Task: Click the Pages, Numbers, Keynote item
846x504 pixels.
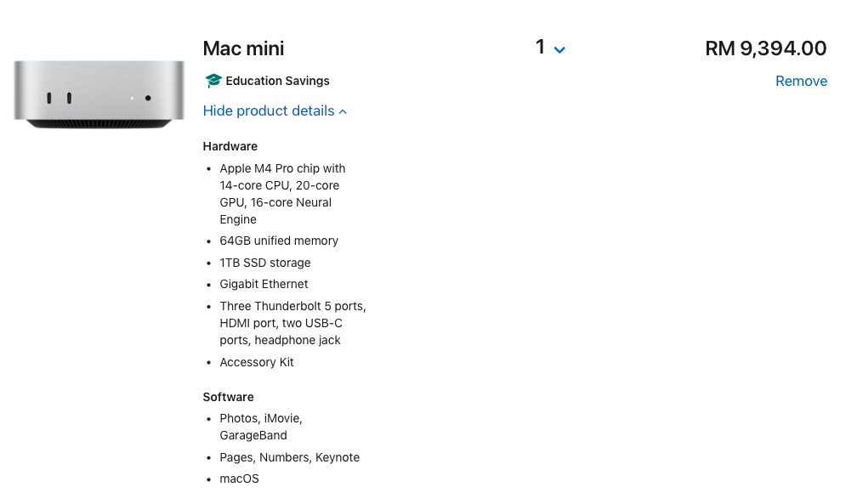Action: point(289,457)
